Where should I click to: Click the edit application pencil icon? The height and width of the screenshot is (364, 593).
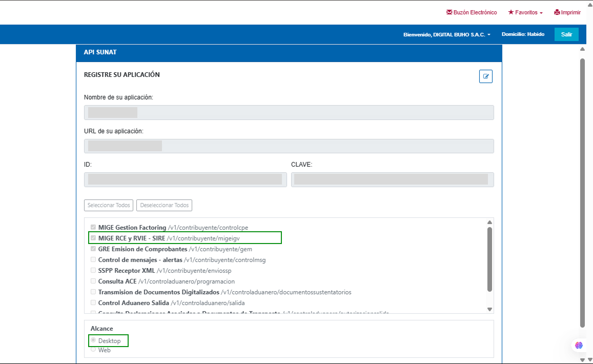click(x=485, y=76)
